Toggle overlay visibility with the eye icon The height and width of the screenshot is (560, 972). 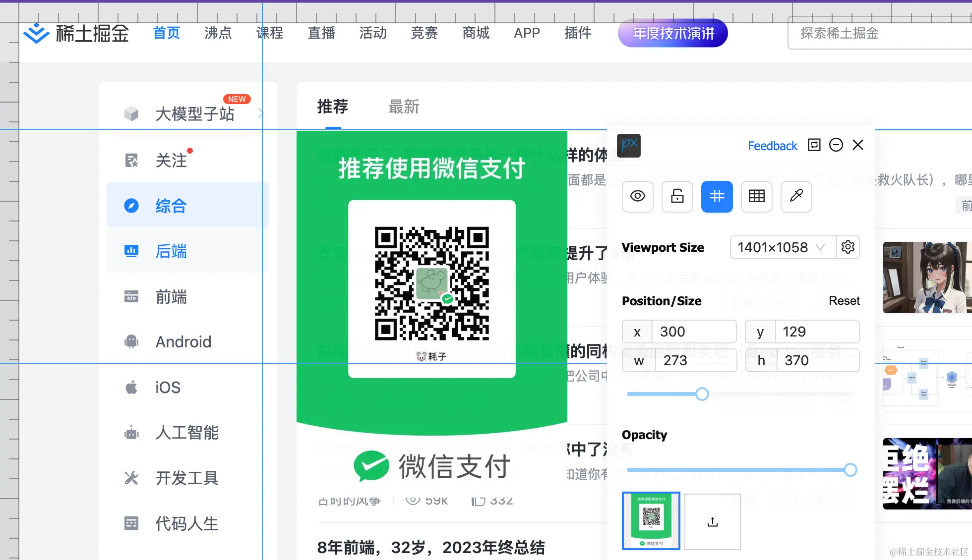637,196
